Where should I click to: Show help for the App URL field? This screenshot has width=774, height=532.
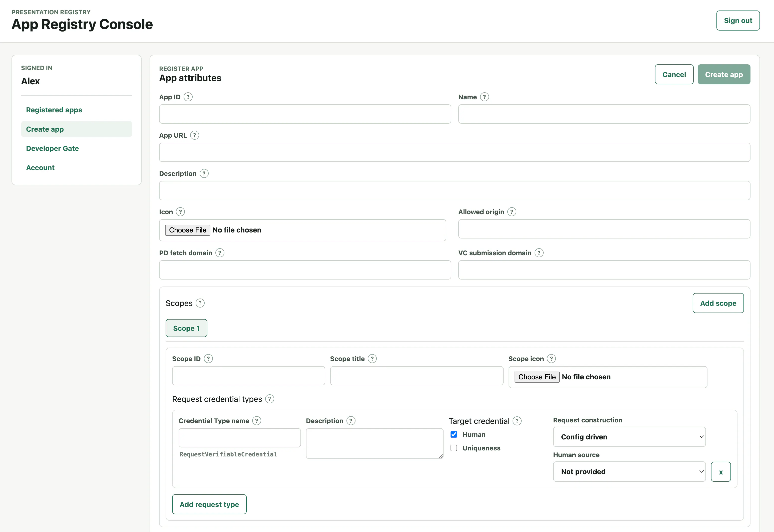coord(194,135)
